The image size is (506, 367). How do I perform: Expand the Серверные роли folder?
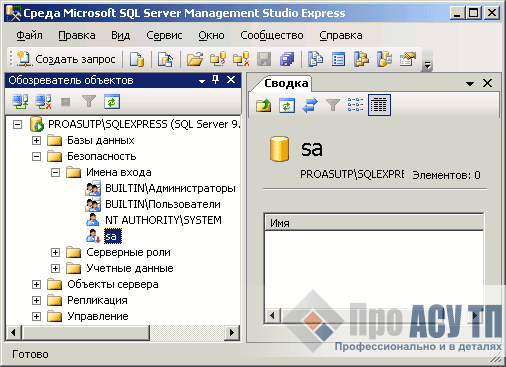(x=55, y=253)
